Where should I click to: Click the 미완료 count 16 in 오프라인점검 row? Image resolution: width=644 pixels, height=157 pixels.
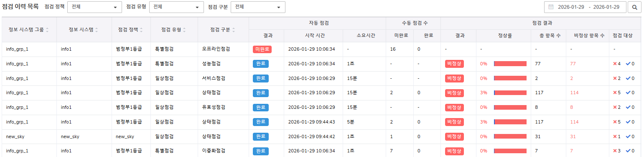pyautogui.click(x=393, y=49)
